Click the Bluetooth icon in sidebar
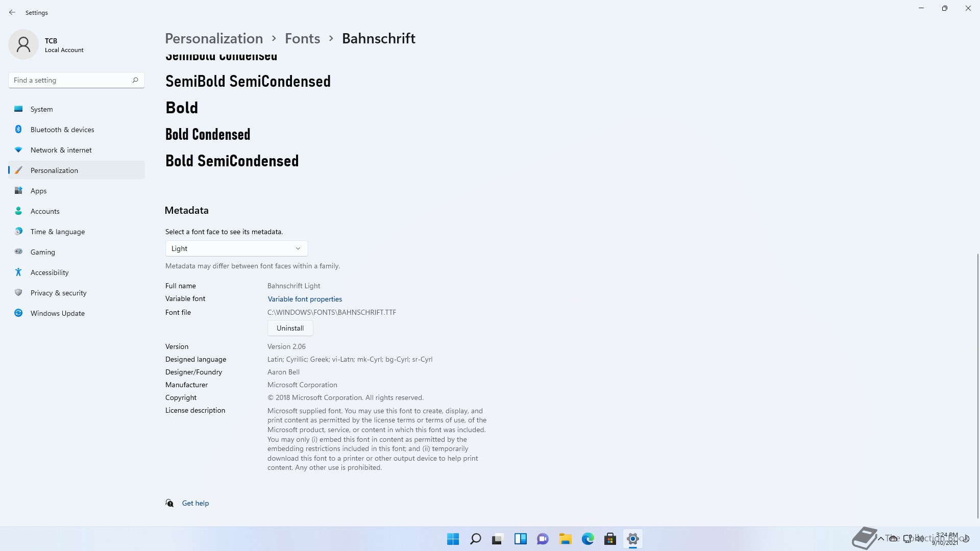Viewport: 980px width, 551px height. point(18,129)
